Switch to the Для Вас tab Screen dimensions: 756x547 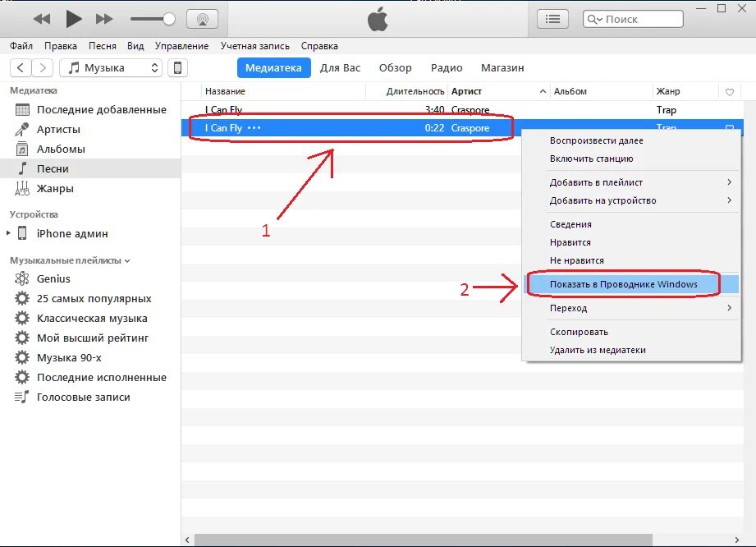click(340, 67)
